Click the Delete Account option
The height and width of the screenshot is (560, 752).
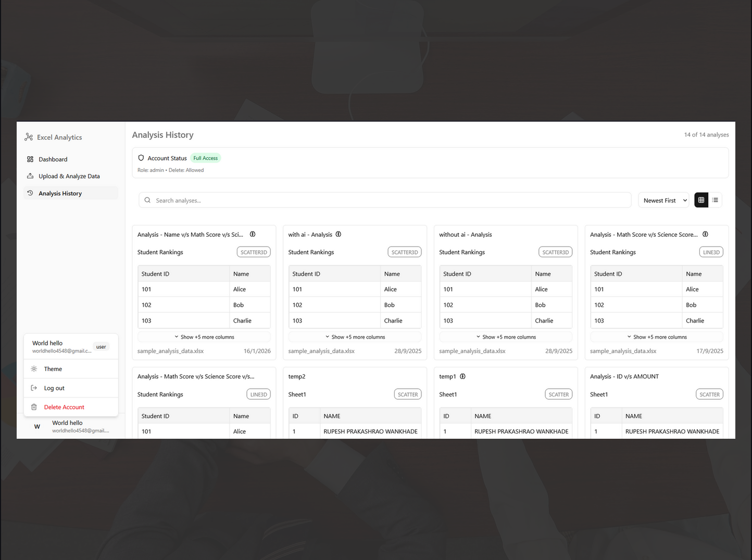(64, 406)
